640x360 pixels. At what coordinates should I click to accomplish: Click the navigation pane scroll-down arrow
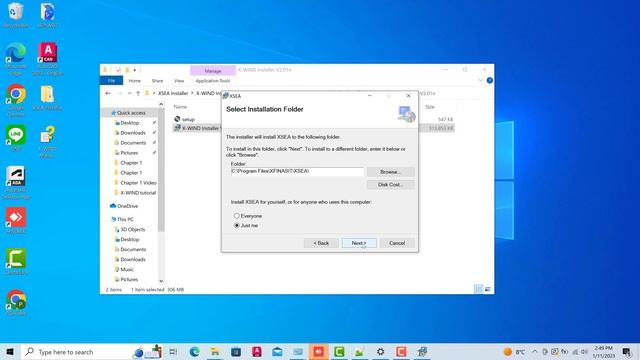tap(161, 281)
